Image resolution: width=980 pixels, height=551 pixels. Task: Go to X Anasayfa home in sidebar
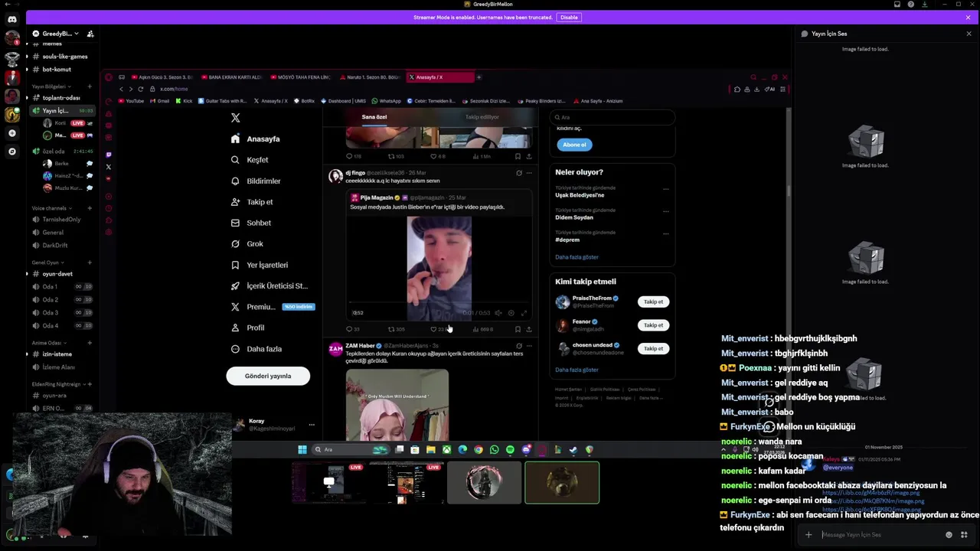[x=255, y=139]
